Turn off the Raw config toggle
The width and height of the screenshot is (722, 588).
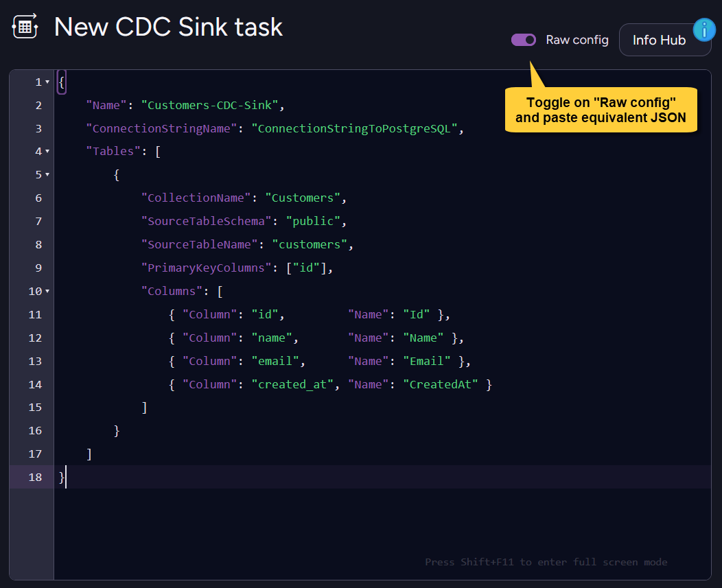pos(524,40)
